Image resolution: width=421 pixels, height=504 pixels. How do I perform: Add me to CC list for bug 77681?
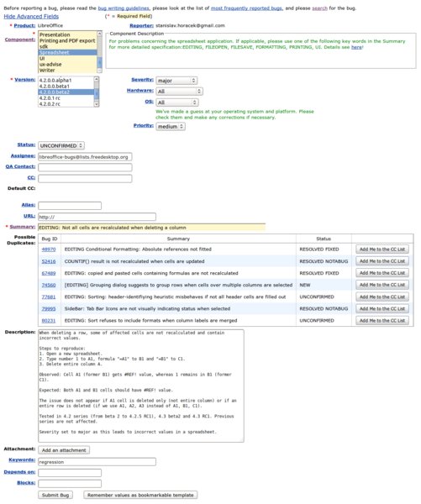382,297
